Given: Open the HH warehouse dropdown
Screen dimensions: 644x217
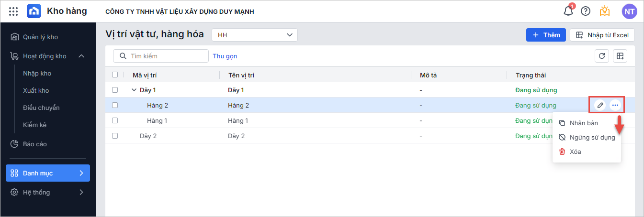Looking at the screenshot, I should coord(255,35).
